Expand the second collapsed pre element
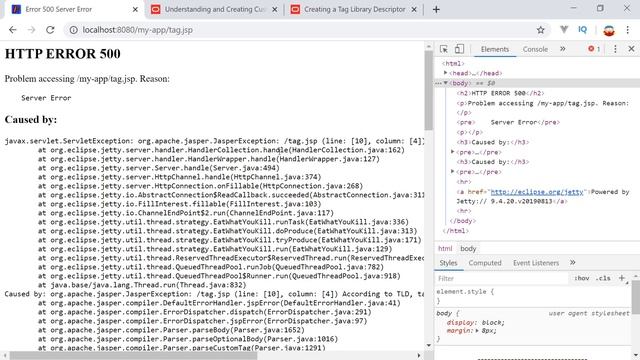Screen dimensions: 640x360 (x=452, y=172)
